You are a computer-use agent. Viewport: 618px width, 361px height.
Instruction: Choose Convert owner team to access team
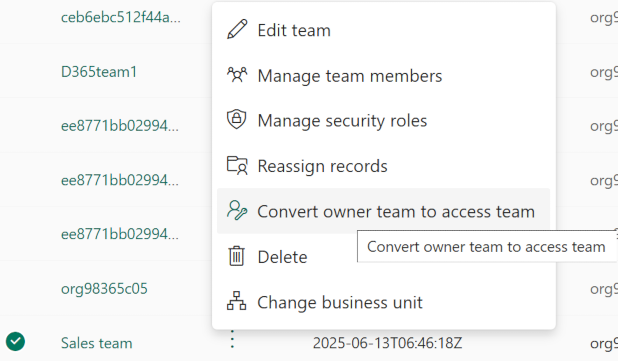tap(383, 211)
